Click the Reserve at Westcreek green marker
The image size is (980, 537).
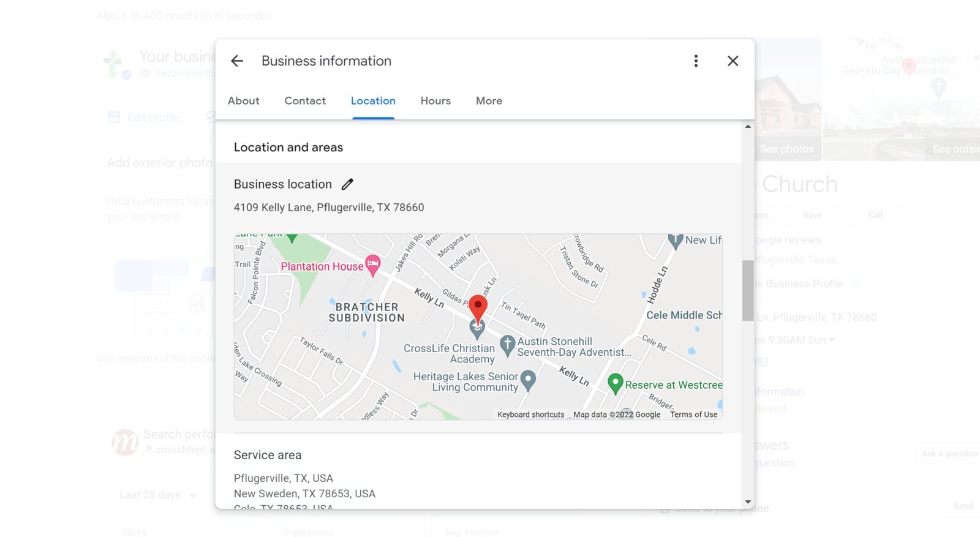(615, 383)
